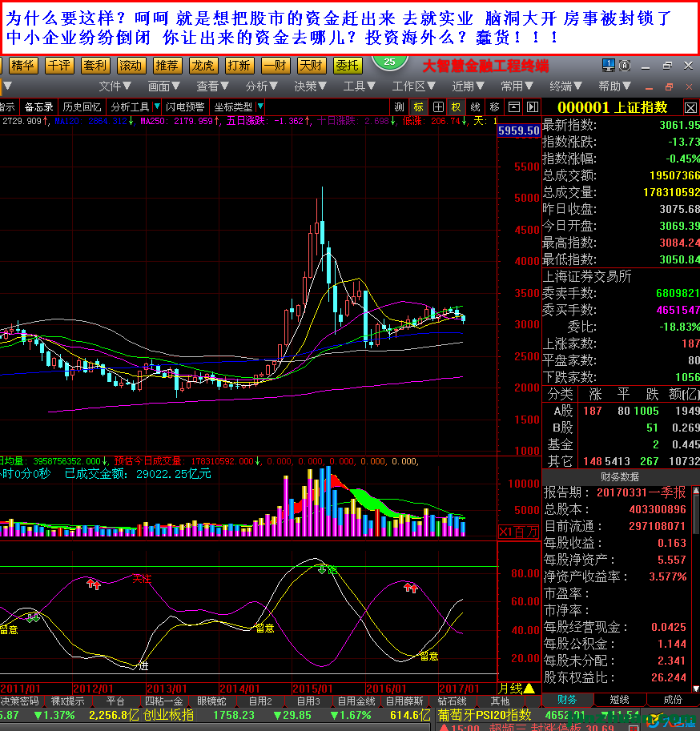
Task: Click the 000001 上证指数 title
Action: click(613, 108)
